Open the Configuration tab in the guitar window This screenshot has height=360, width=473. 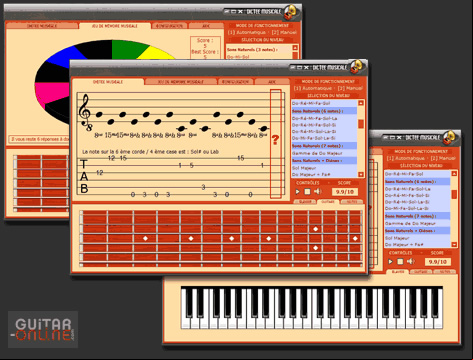[235, 82]
